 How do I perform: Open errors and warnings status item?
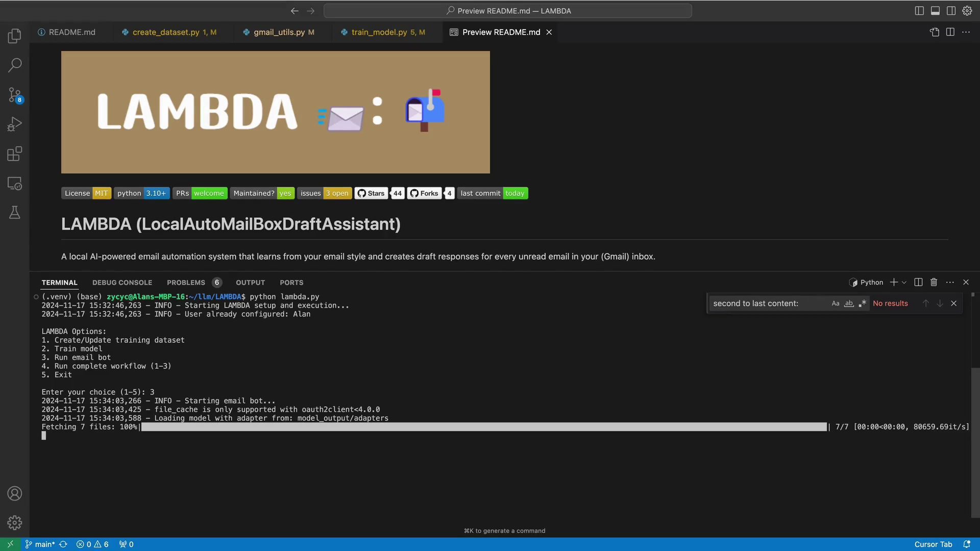click(x=92, y=544)
